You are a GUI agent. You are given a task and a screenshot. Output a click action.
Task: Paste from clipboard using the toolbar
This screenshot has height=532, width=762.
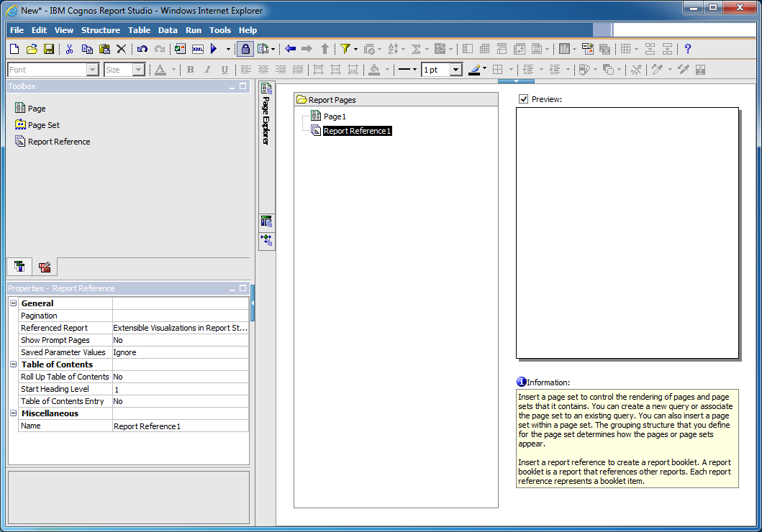click(104, 49)
